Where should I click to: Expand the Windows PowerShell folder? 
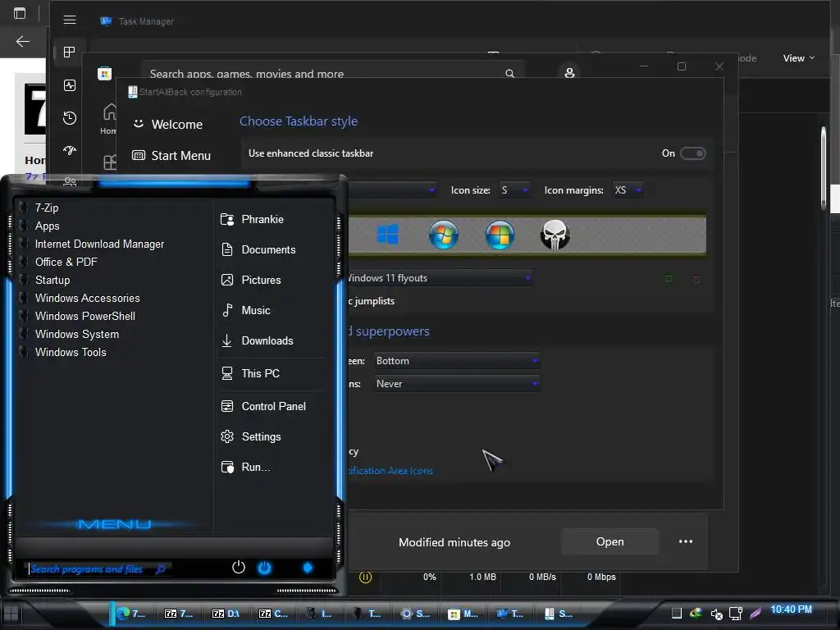click(85, 316)
